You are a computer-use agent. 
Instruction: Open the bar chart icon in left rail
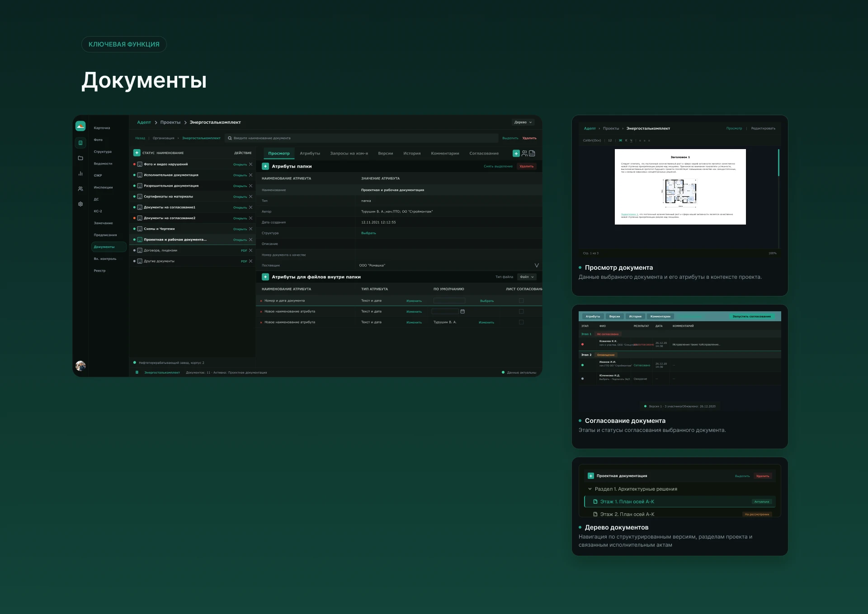tap(80, 173)
